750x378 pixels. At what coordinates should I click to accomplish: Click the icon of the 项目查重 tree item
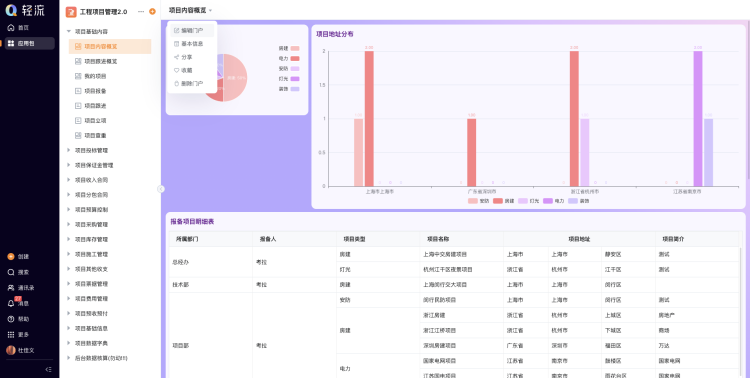point(78,135)
